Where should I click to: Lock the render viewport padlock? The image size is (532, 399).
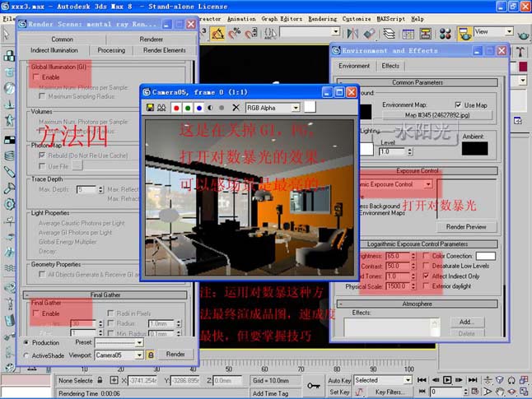[x=151, y=355]
